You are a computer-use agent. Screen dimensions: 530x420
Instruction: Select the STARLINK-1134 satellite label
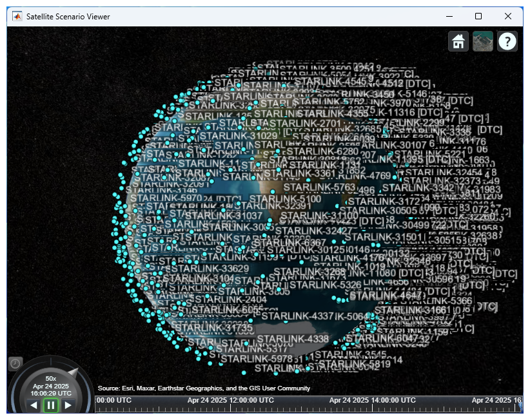point(325,164)
